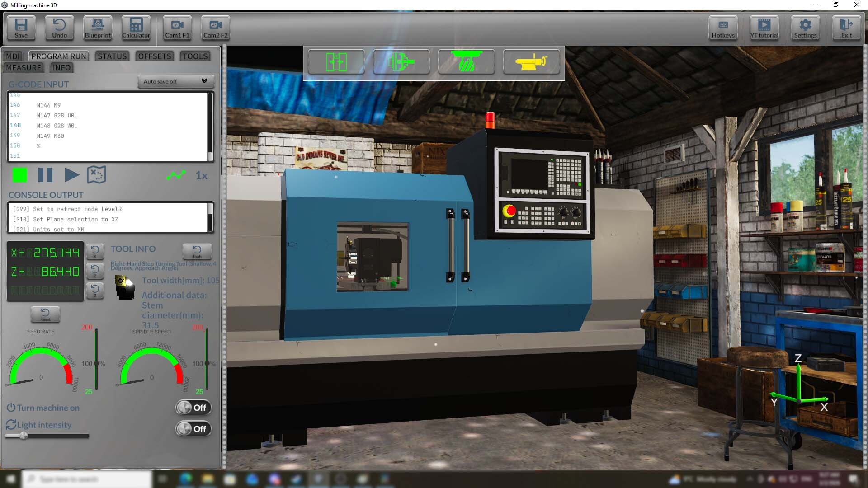
Task: Start the program with the play button
Action: (x=71, y=175)
